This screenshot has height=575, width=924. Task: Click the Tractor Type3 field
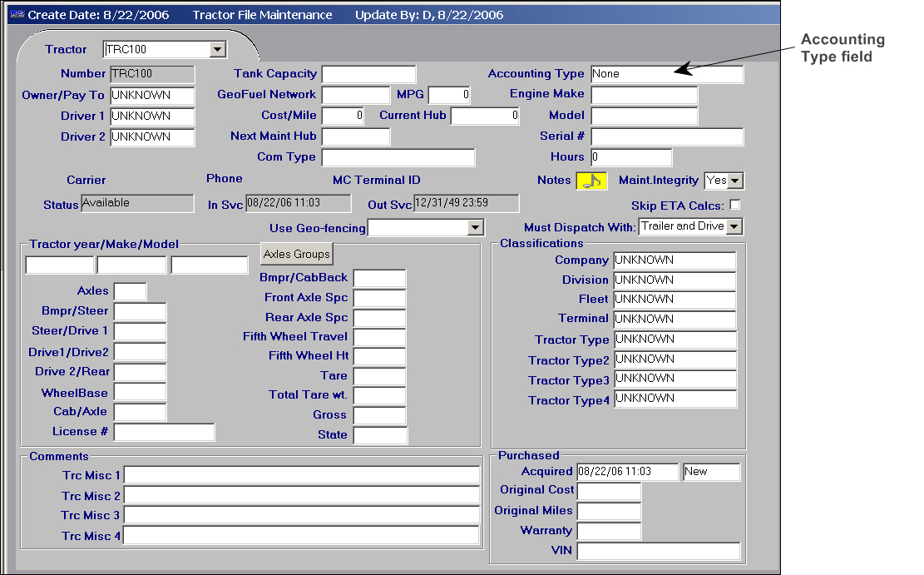pos(675,379)
